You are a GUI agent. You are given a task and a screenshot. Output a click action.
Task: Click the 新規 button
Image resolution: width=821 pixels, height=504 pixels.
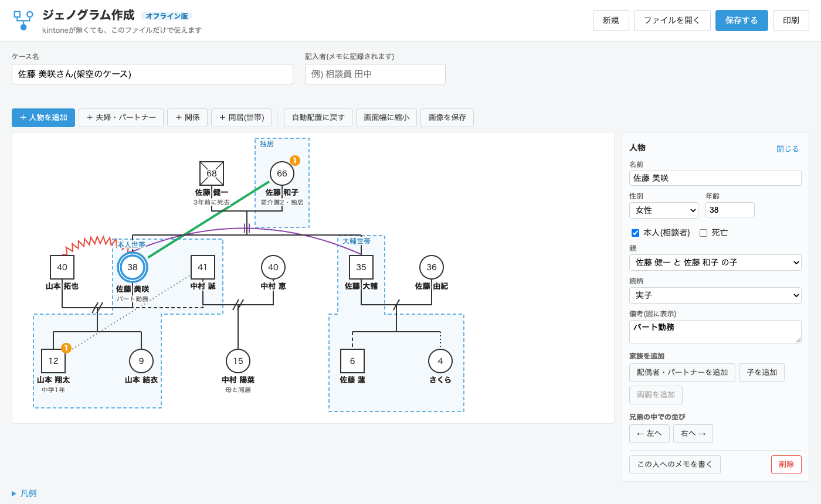tap(611, 21)
